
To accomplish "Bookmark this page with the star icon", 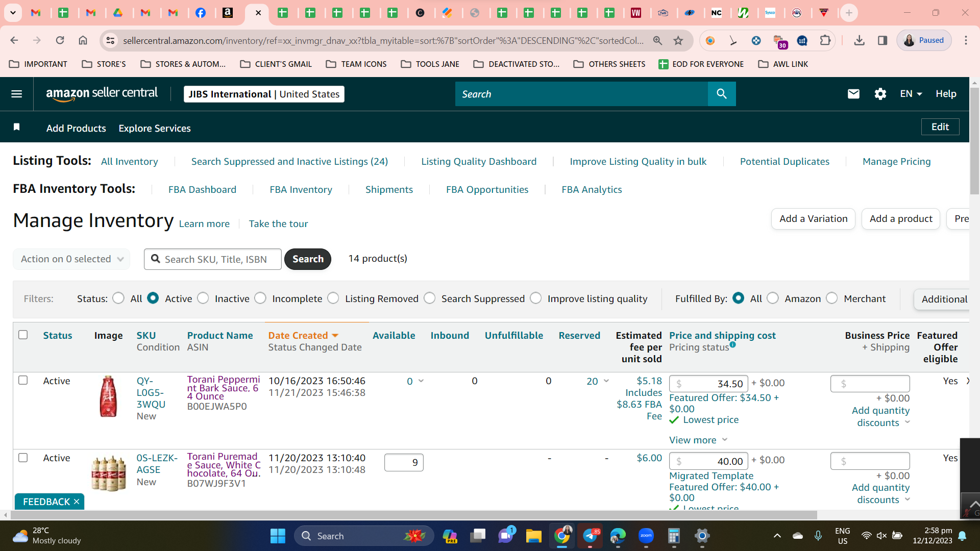I will tap(678, 40).
